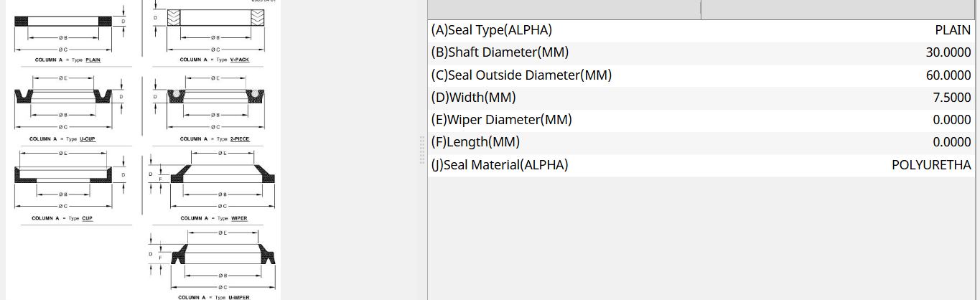Select the (D)Width(MM) row label

point(474,98)
